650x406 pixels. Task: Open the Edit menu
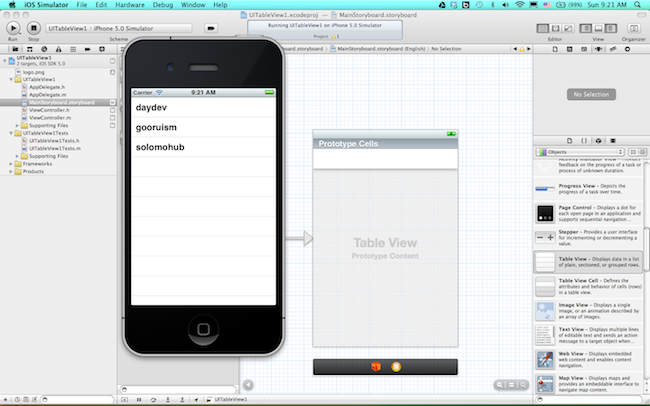coord(101,5)
